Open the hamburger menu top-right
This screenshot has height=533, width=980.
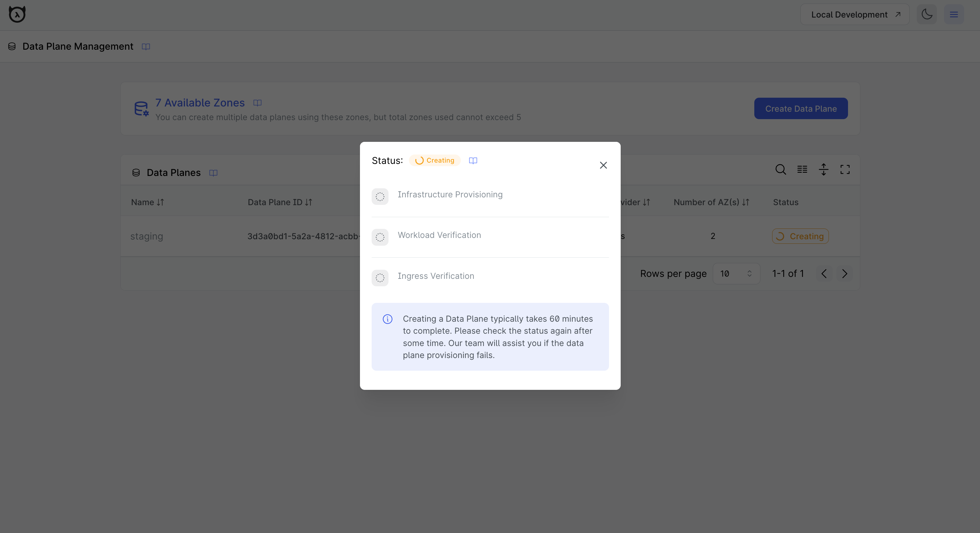954,14
